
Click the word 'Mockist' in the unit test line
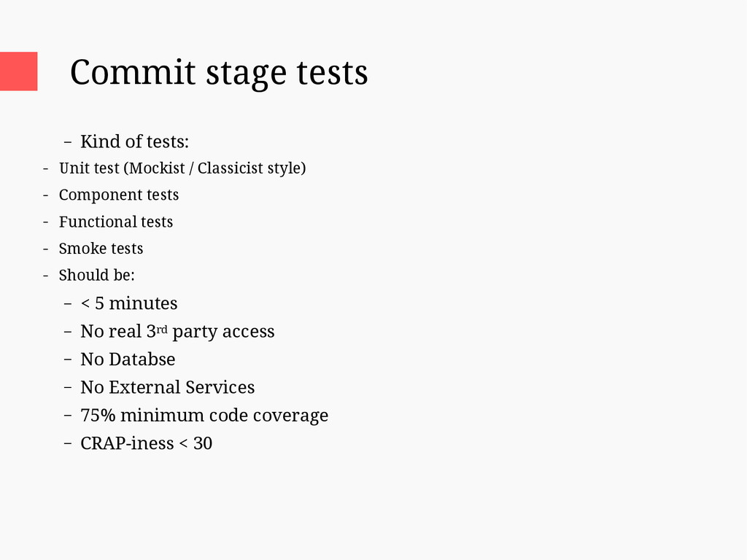tap(157, 168)
